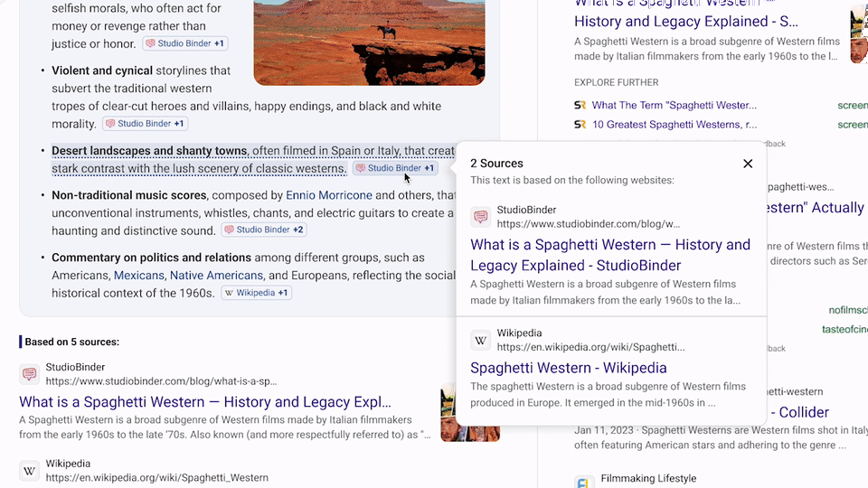Screen dimensions: 868x488
Task: Click Wikipedia source name under Based on 5 sources
Action: click(68, 464)
